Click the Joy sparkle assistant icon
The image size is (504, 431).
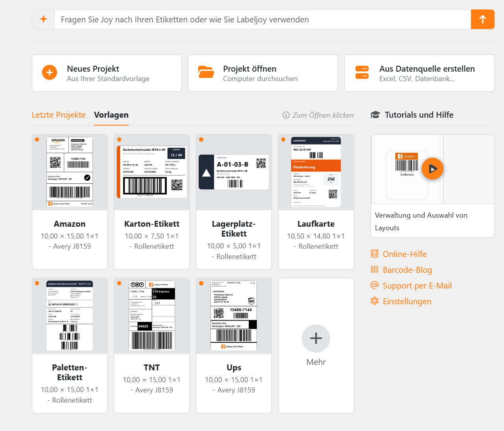click(x=44, y=19)
